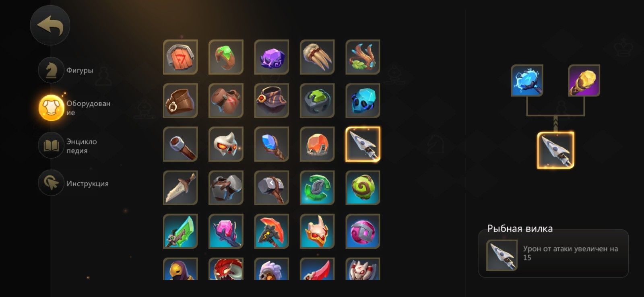Click the Рыбная вилка description icon
The height and width of the screenshot is (297, 644).
[x=502, y=255]
